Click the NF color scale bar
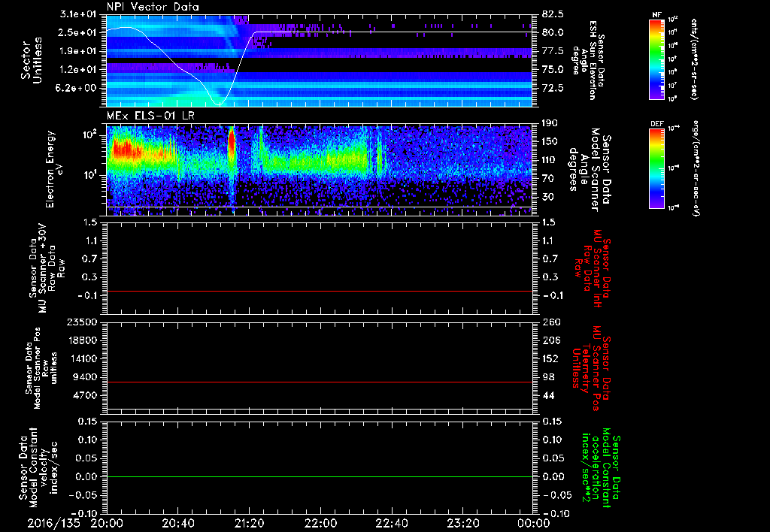770x532 pixels. click(x=656, y=59)
